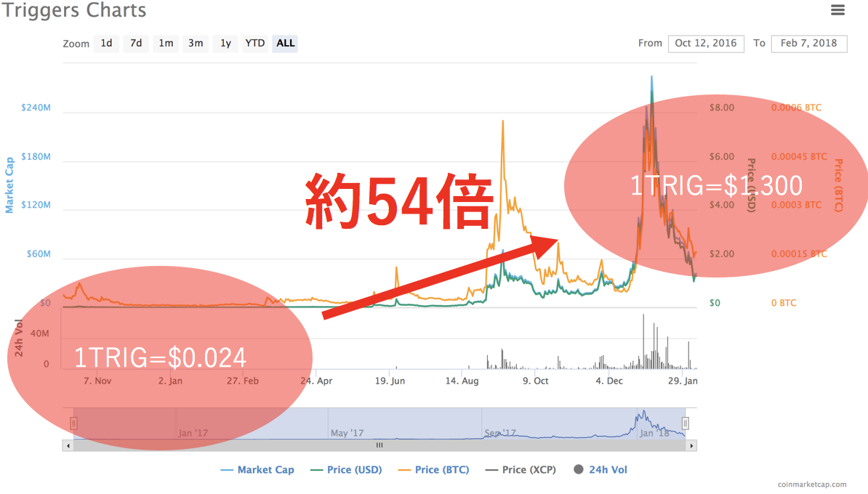This screenshot has width=868, height=494.
Task: Set zoom range to 1y
Action: (225, 43)
